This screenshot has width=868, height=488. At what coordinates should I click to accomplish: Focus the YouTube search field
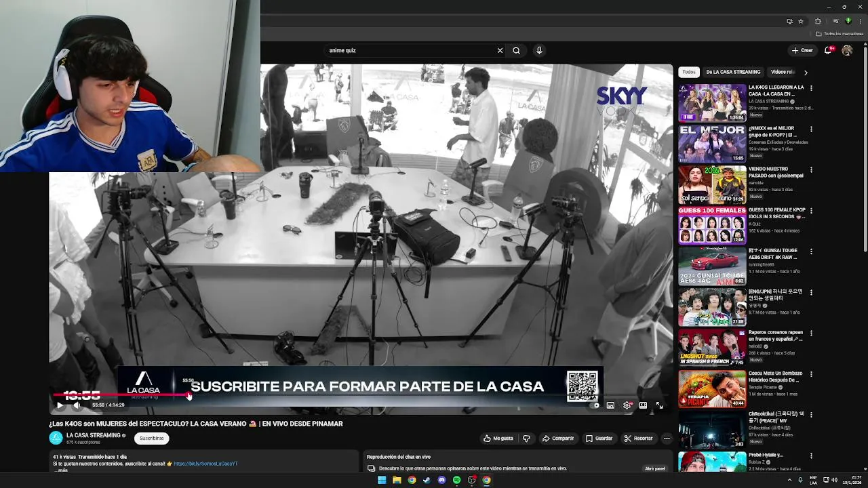click(410, 50)
